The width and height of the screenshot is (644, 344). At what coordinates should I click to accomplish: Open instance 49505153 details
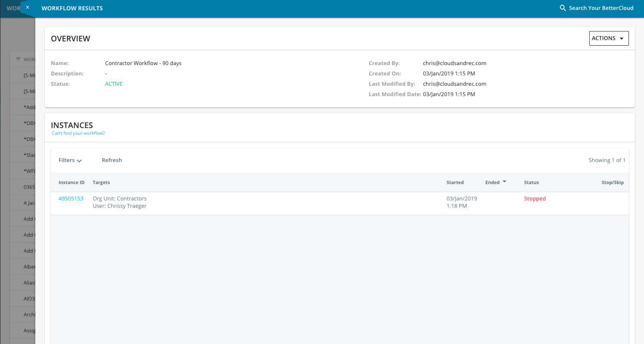71,198
